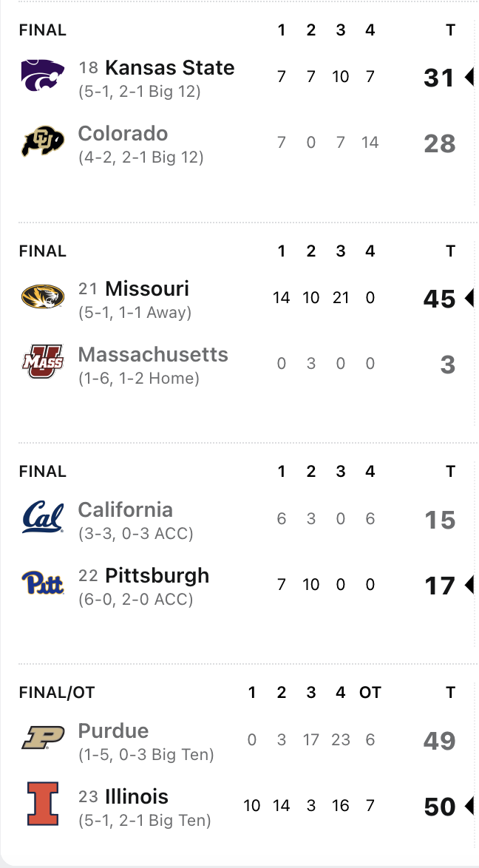Go to California team page
This screenshot has width=479, height=868.
pyautogui.click(x=125, y=510)
